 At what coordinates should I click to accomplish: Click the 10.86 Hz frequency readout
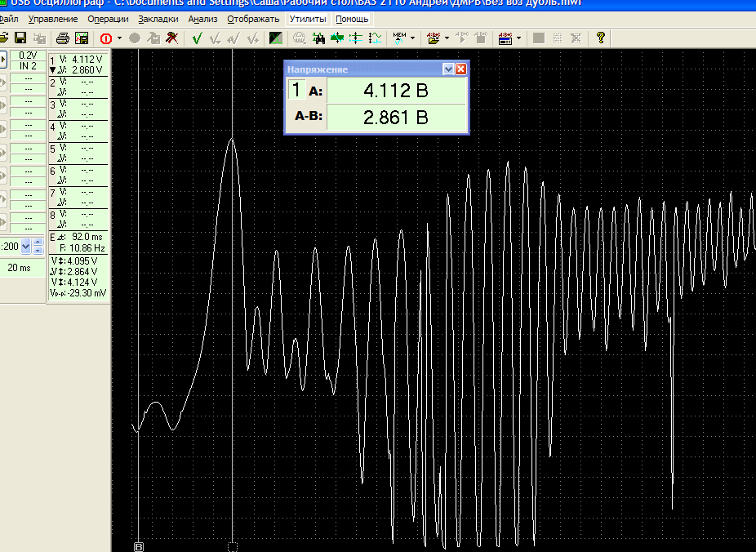87,248
